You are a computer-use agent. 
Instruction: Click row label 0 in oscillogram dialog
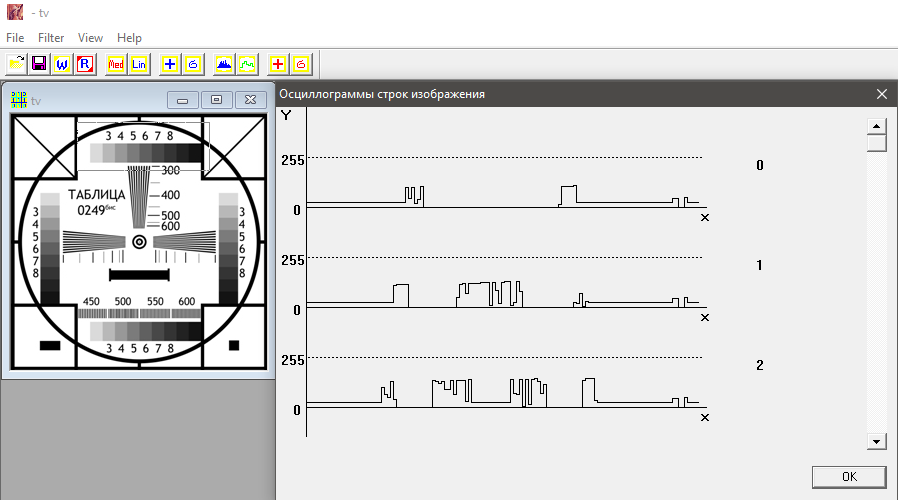click(759, 166)
